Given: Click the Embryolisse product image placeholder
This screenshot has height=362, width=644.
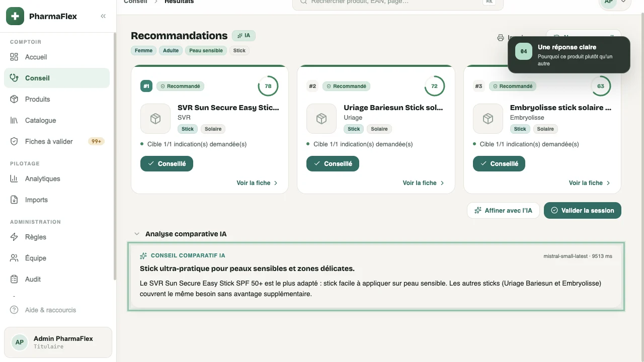Looking at the screenshot, I should coord(488,119).
